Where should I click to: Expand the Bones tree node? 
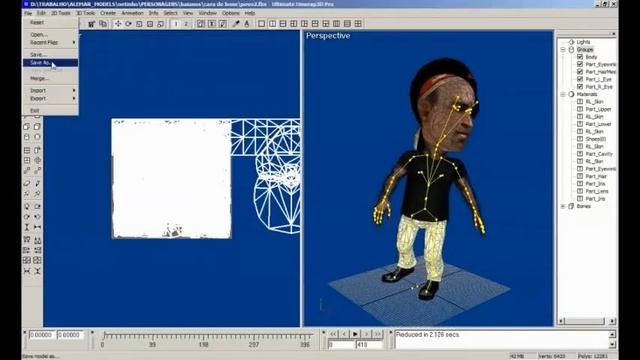[563, 206]
